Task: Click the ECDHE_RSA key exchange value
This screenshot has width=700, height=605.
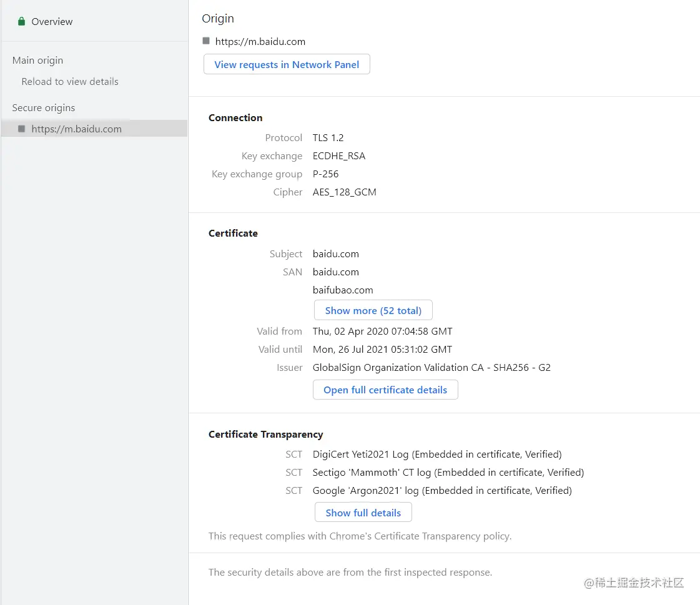Action: (339, 156)
